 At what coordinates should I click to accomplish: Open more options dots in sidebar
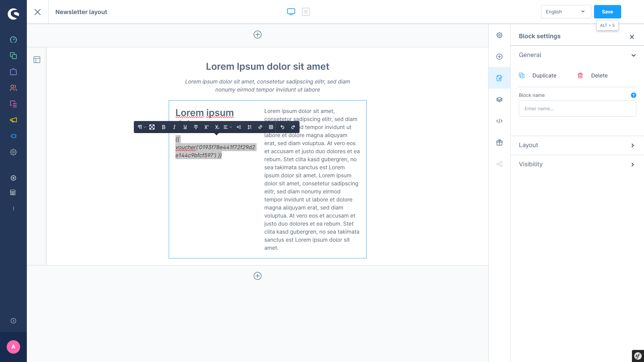13,208
